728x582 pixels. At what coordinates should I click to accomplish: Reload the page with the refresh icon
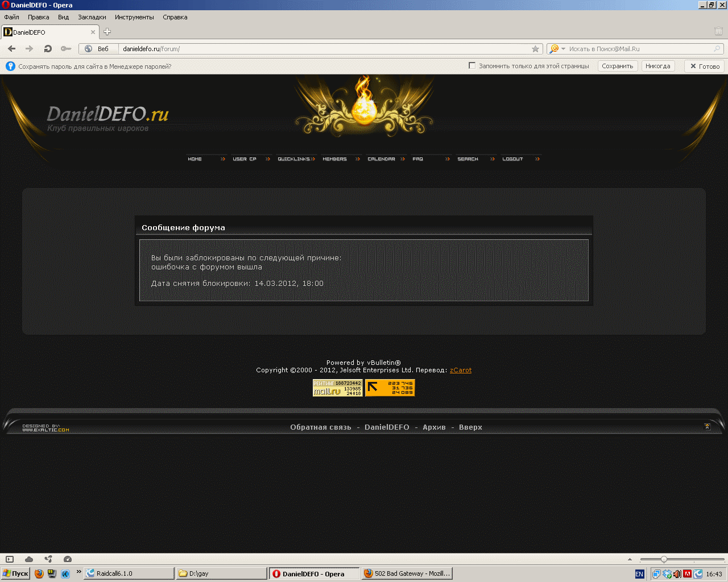point(48,49)
